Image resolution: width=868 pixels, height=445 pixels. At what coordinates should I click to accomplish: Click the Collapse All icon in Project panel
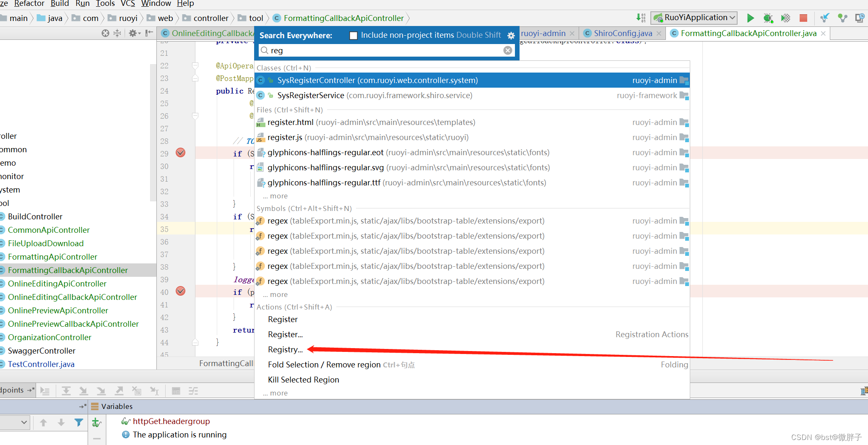pos(117,33)
